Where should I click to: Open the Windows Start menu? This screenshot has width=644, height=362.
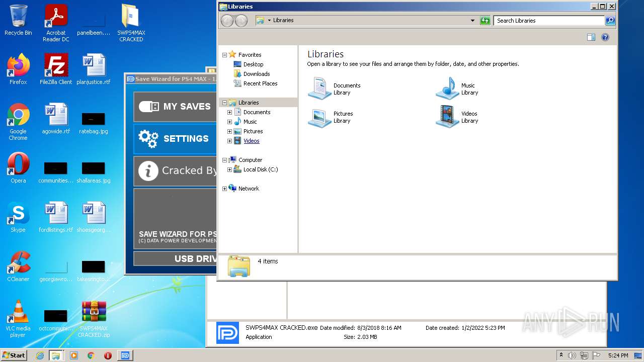click(14, 355)
